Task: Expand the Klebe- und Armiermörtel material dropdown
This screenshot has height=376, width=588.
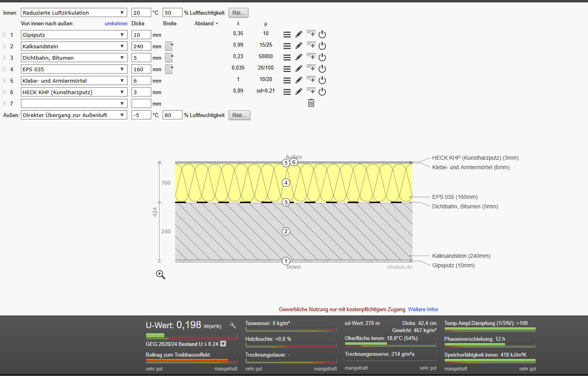Action: (x=74, y=81)
